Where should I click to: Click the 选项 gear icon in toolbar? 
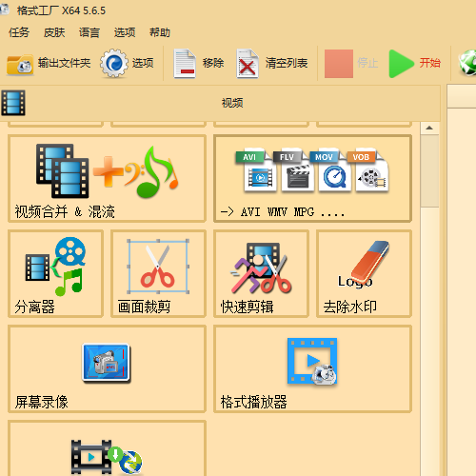[114, 63]
